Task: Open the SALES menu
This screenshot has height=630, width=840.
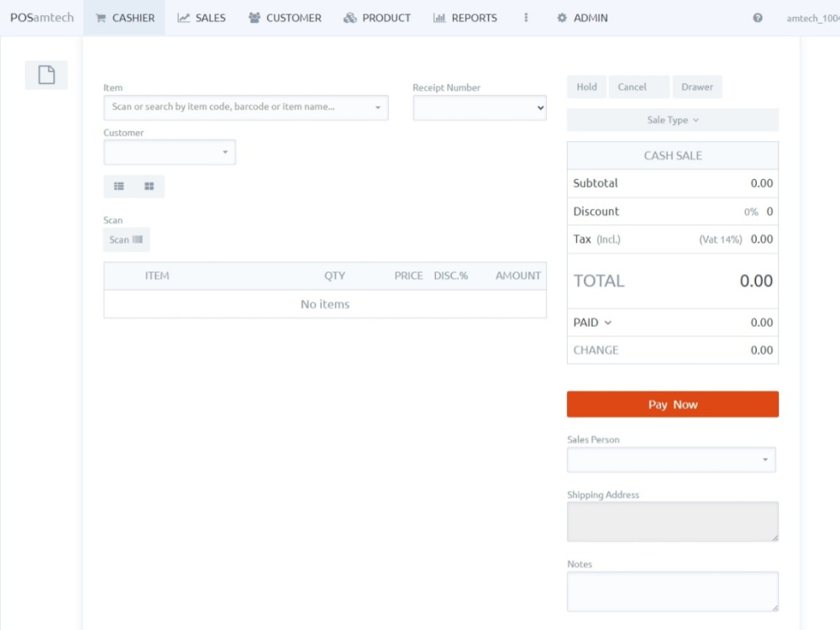Action: pos(202,18)
